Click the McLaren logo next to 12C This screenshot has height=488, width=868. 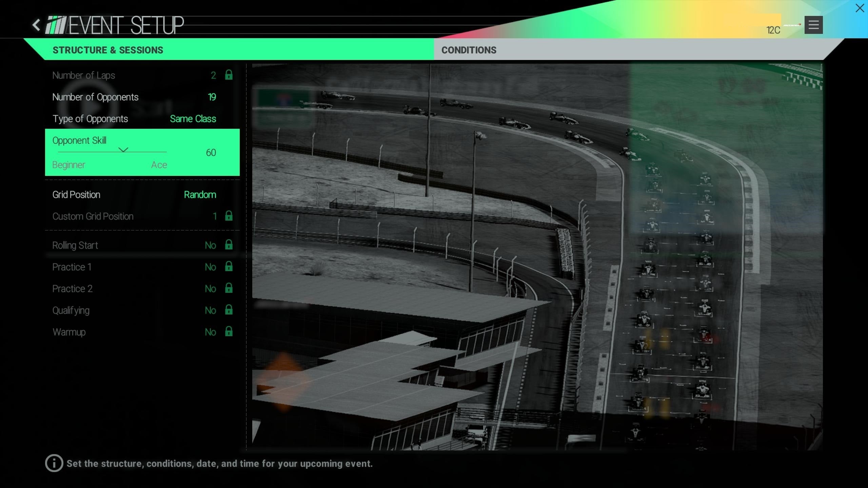point(792,25)
